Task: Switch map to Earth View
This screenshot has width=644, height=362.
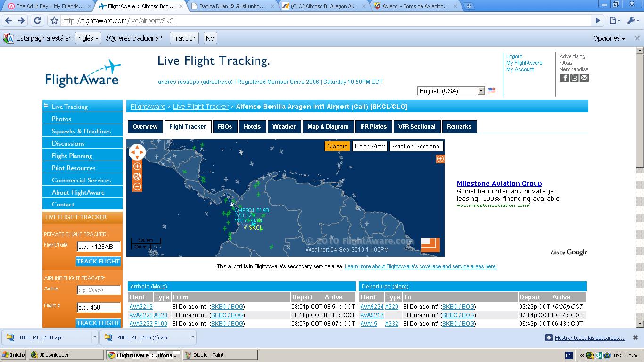Action: pyautogui.click(x=370, y=146)
